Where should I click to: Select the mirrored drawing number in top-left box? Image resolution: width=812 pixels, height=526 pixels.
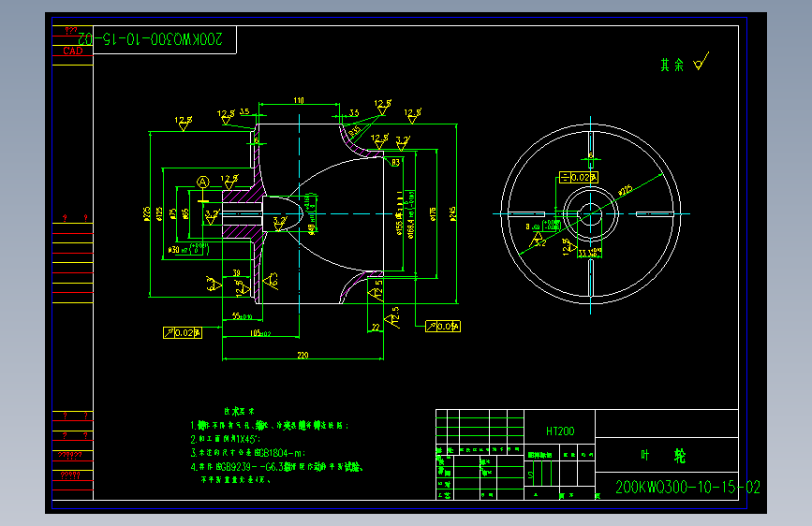click(x=150, y=38)
